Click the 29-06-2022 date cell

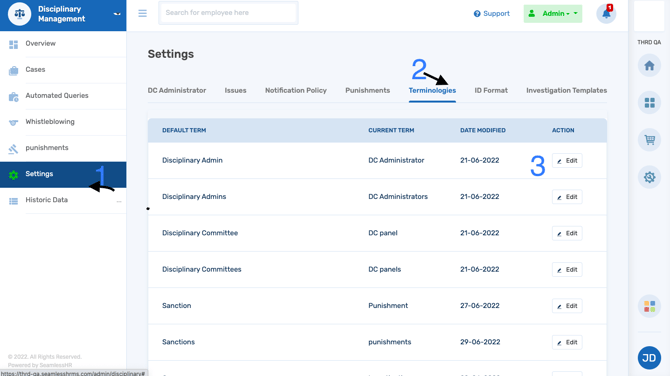tap(479, 342)
